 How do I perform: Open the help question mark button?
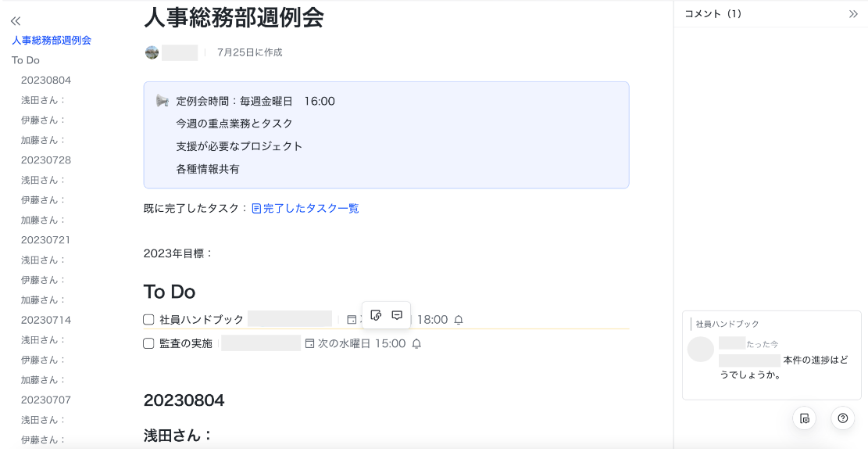pos(842,418)
